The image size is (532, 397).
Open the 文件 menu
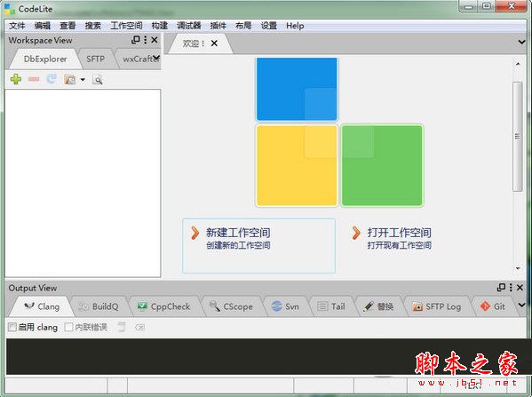click(x=17, y=26)
